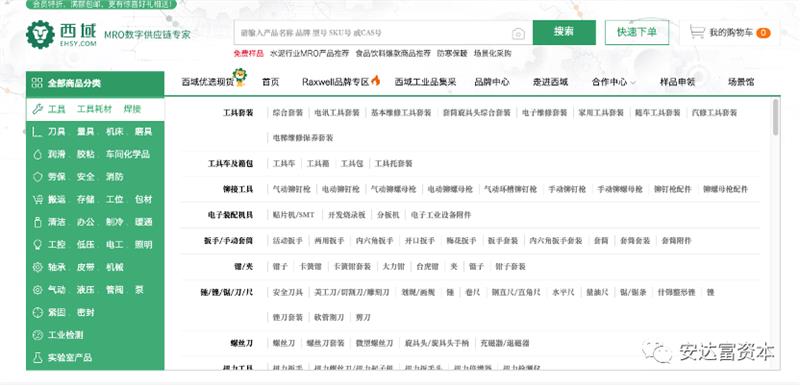Click the camera image-search icon

(x=518, y=34)
